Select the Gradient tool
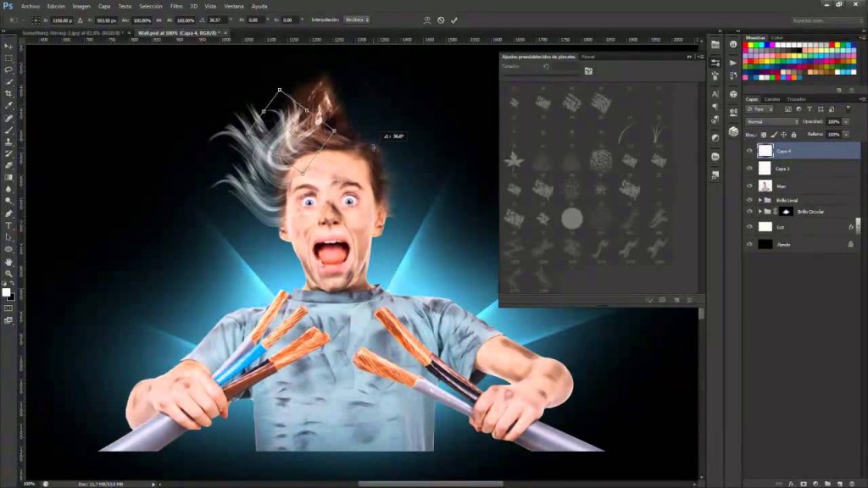 click(x=8, y=177)
